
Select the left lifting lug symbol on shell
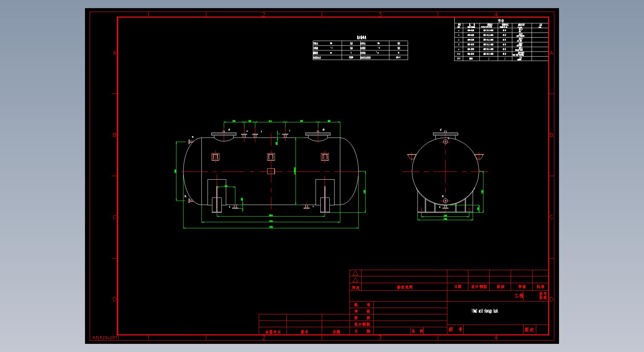(x=216, y=157)
